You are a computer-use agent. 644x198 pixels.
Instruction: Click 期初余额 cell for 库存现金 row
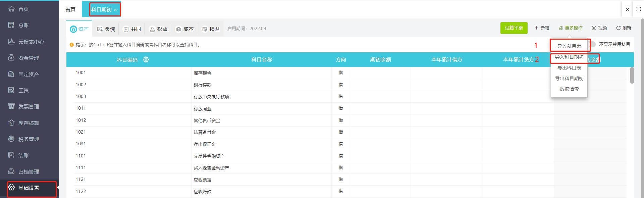point(380,73)
